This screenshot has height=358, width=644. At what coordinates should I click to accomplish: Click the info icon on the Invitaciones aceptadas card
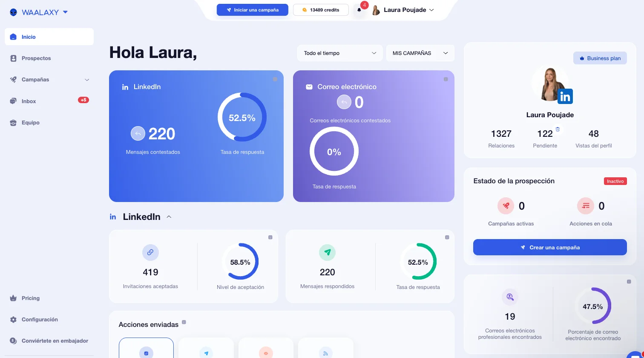tap(270, 237)
